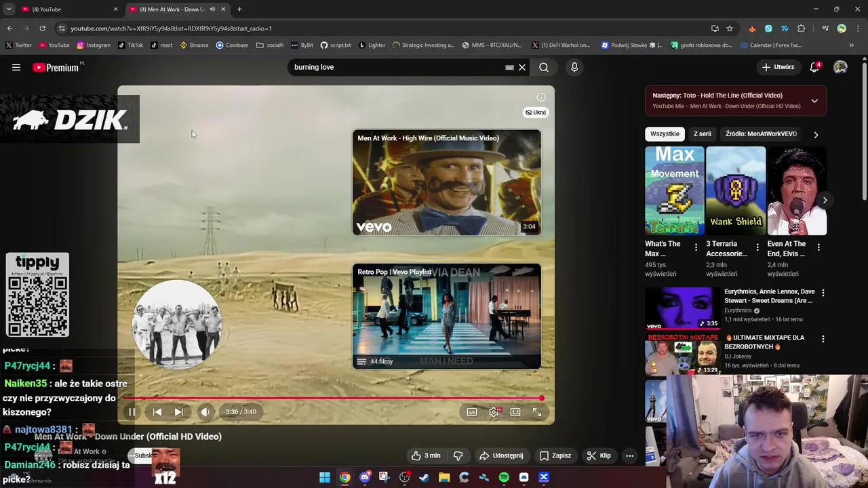Open options for Ultimate Mixtape video

click(823, 339)
